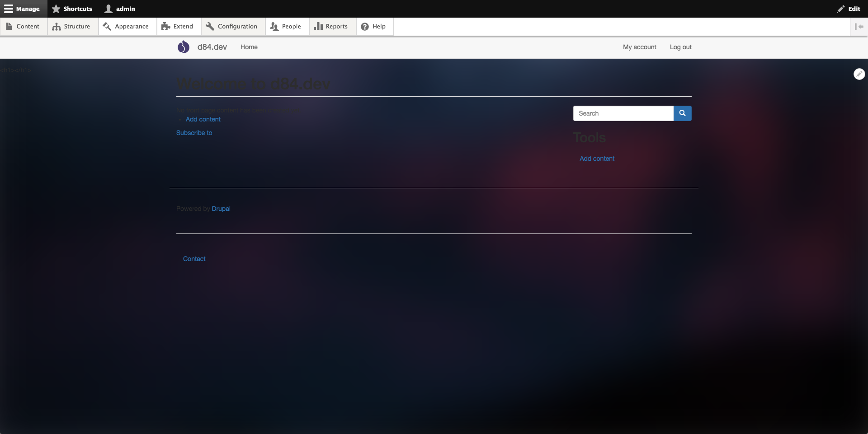Image resolution: width=868 pixels, height=434 pixels.
Task: Click the magnifying glass search button
Action: pyautogui.click(x=682, y=113)
